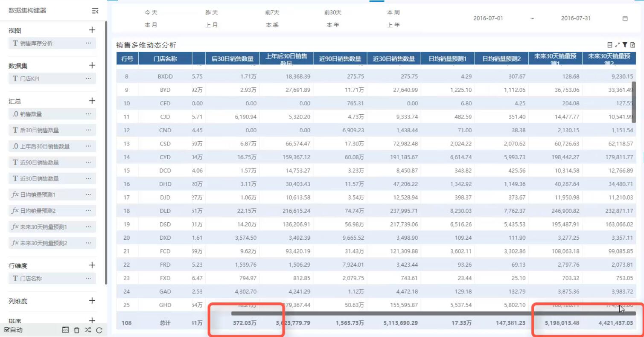This screenshot has height=337, width=644.
Task: Open options menu for 上年后30日销售数量 field
Action: (88, 146)
